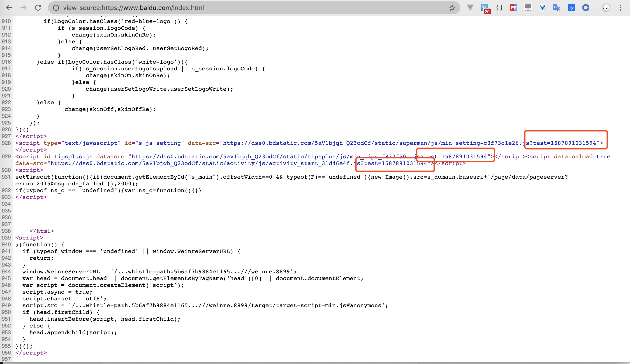Click the browser forward arrow
The width and height of the screenshot is (630, 364).
[23, 8]
